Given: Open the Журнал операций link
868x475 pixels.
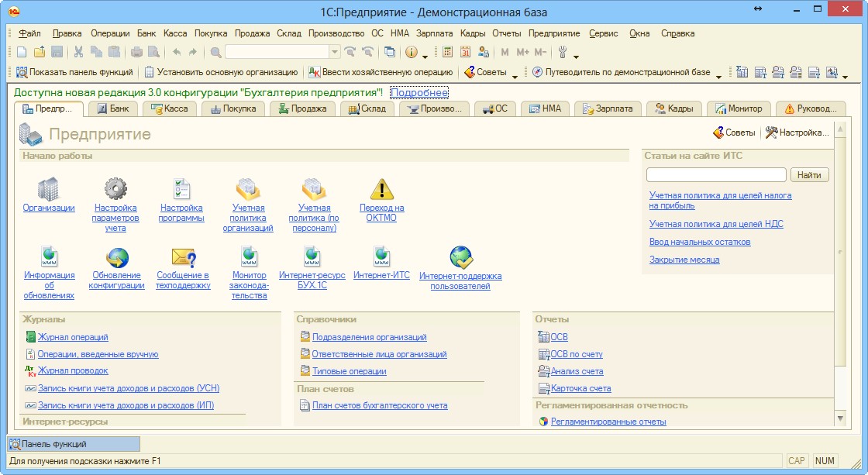Looking at the screenshot, I should 73,337.
